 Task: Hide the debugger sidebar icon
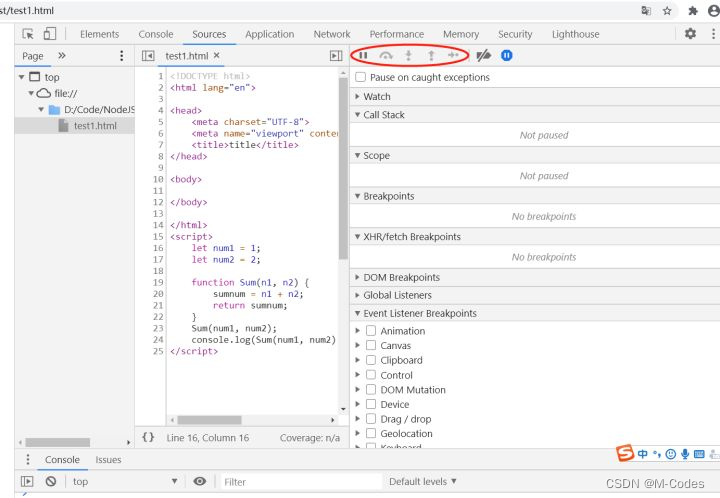(336, 56)
